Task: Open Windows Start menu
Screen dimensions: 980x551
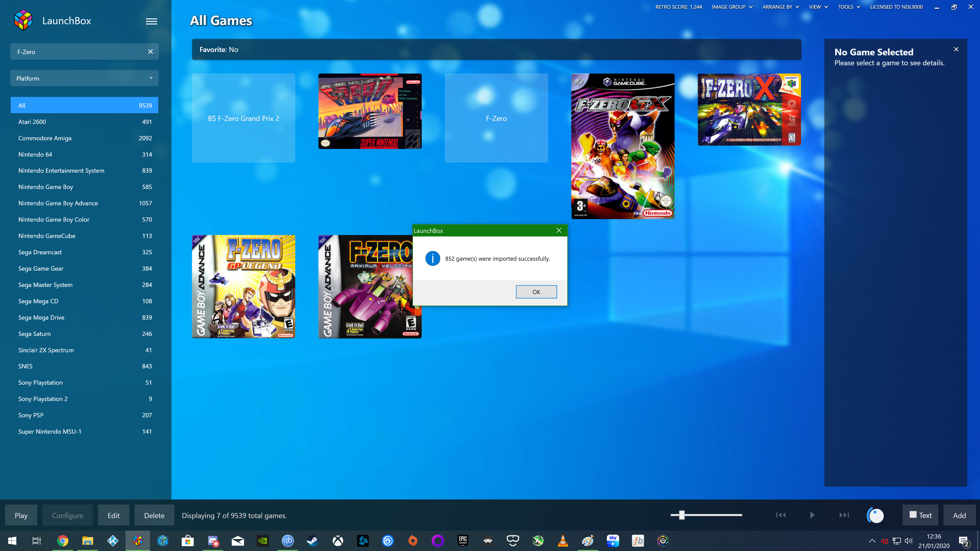Action: coord(12,540)
